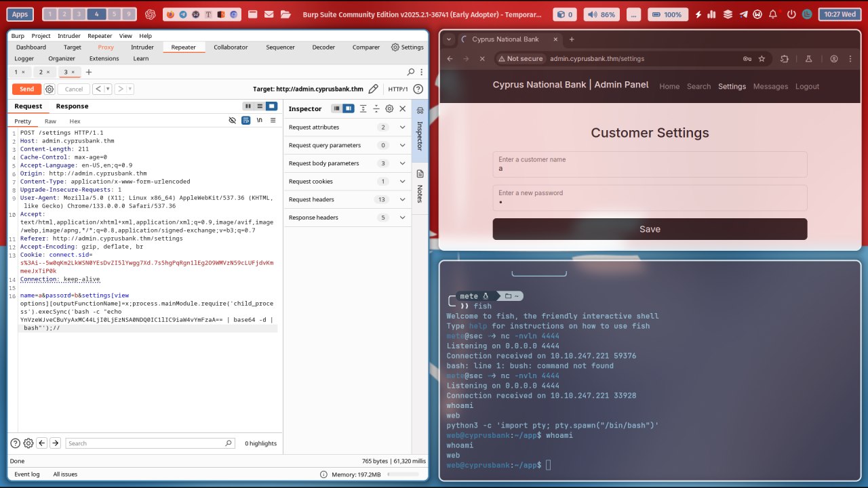Expand Request query parameters section
Viewport: 868px width, 488px height.
402,145
